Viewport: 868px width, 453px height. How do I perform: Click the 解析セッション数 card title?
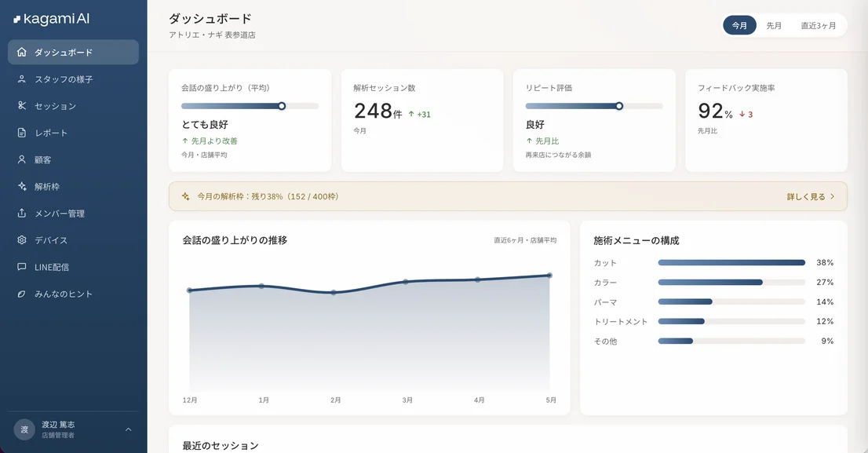(x=385, y=88)
